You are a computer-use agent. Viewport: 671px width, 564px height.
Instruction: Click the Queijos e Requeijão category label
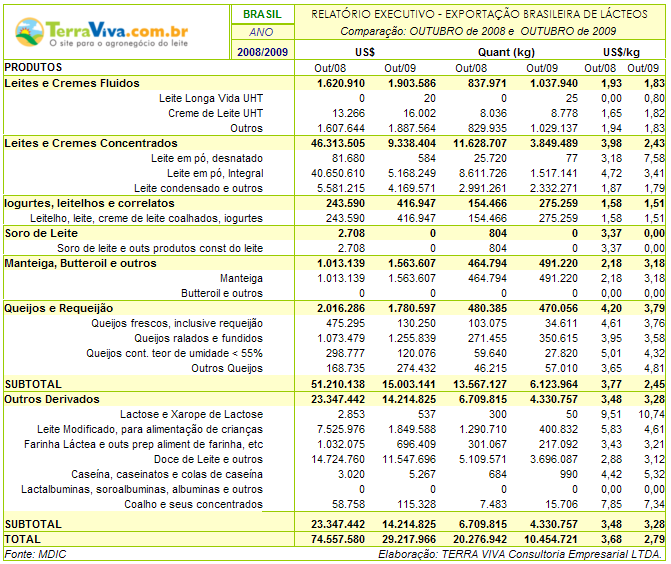click(59, 308)
